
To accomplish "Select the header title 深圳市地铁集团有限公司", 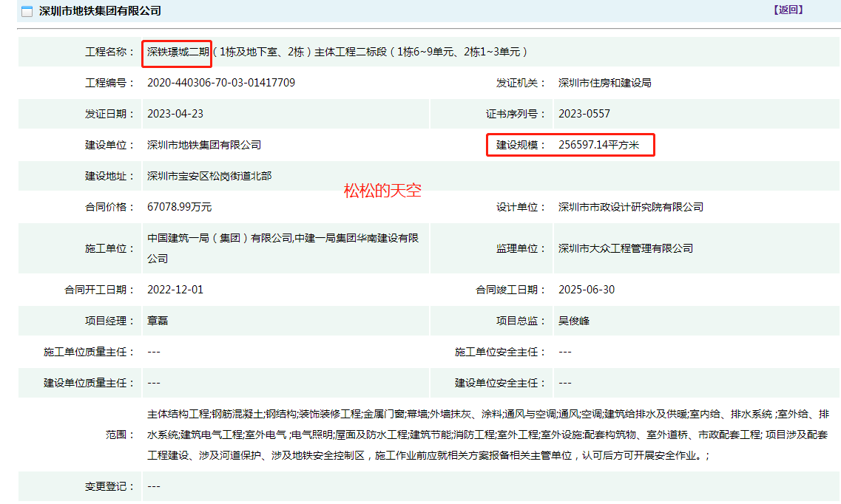I will click(100, 11).
